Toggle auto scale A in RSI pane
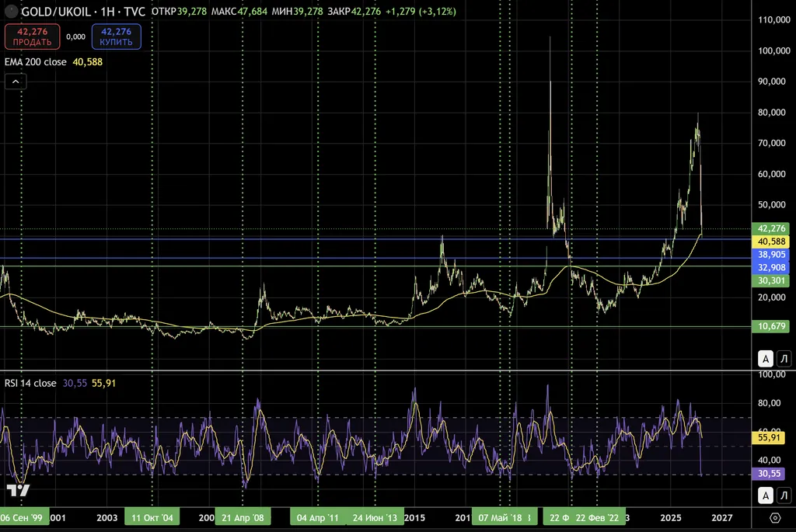The image size is (796, 532). [766, 495]
